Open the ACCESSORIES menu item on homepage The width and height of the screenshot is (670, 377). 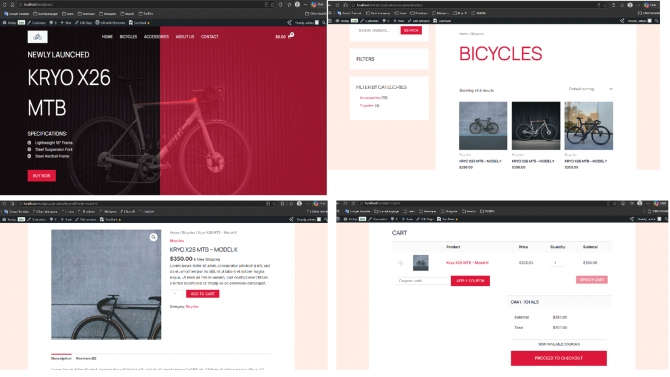pyautogui.click(x=156, y=37)
